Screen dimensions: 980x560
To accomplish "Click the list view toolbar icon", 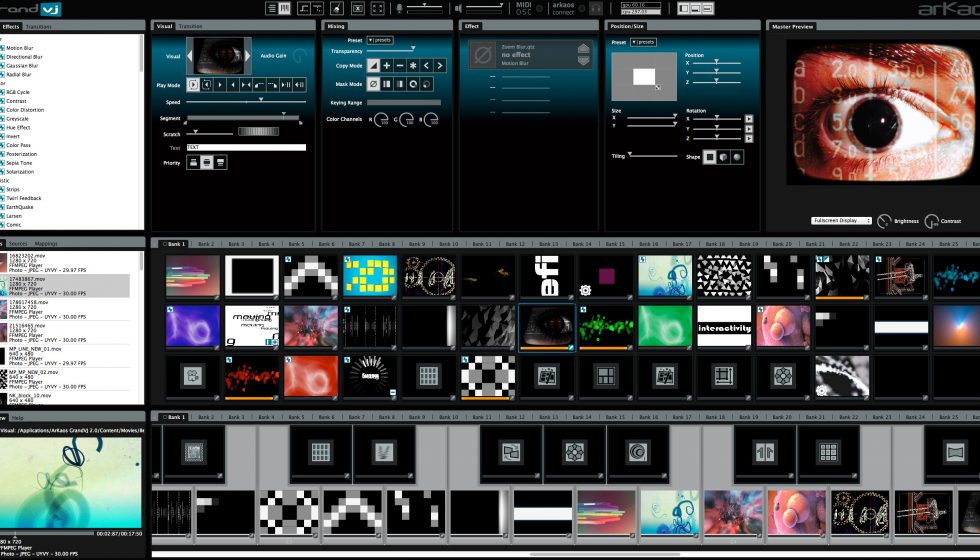I will [x=271, y=8].
